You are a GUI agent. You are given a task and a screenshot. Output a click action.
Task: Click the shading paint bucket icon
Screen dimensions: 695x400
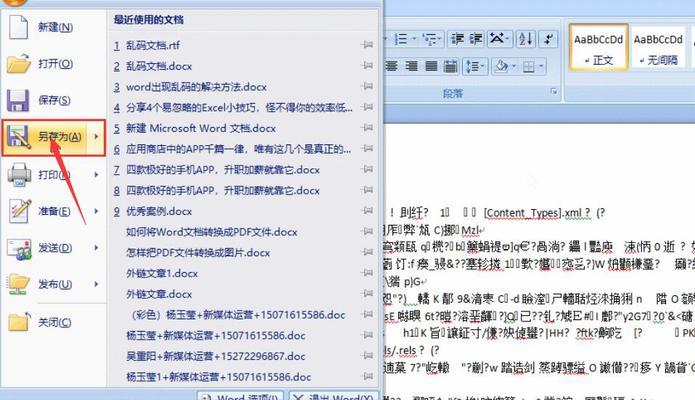[502, 67]
